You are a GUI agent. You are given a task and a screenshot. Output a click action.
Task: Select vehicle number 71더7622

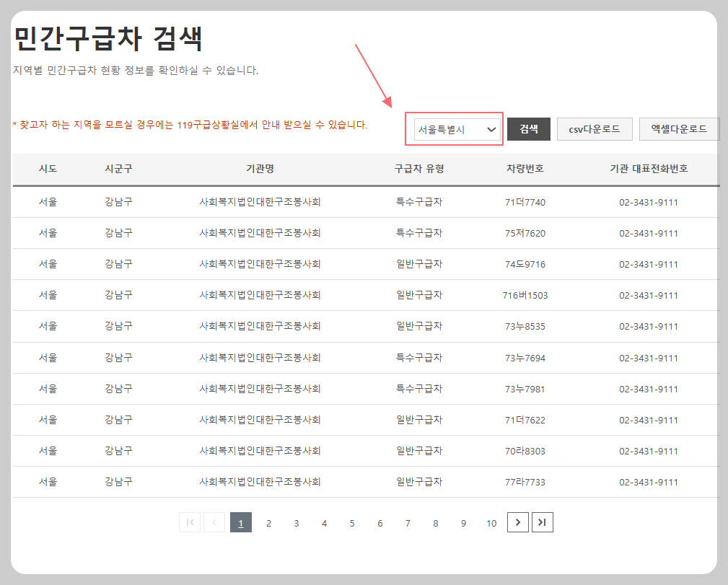pos(525,421)
